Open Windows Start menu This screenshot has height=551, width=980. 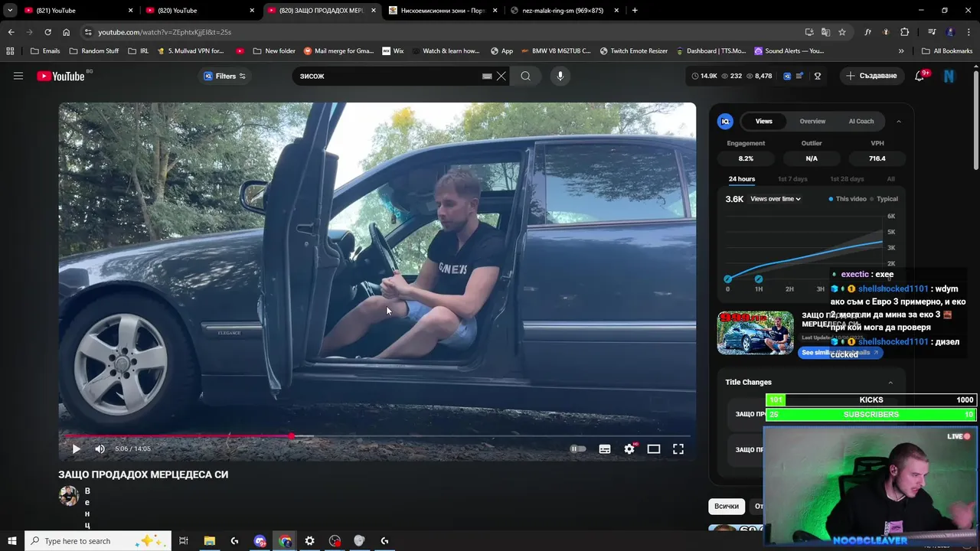(11, 541)
